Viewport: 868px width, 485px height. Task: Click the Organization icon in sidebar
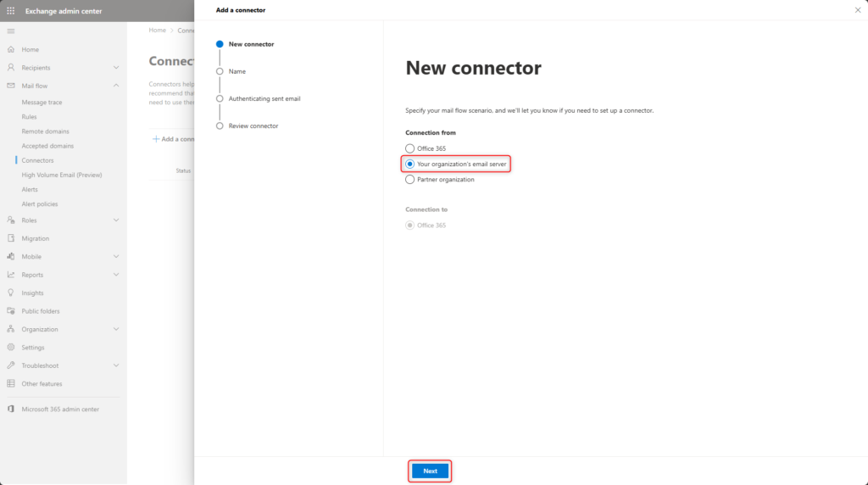click(10, 330)
